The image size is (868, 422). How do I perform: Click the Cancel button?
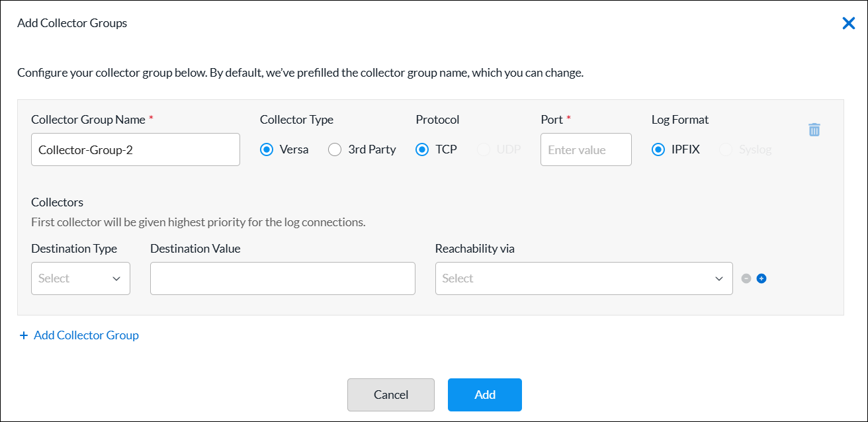point(391,395)
